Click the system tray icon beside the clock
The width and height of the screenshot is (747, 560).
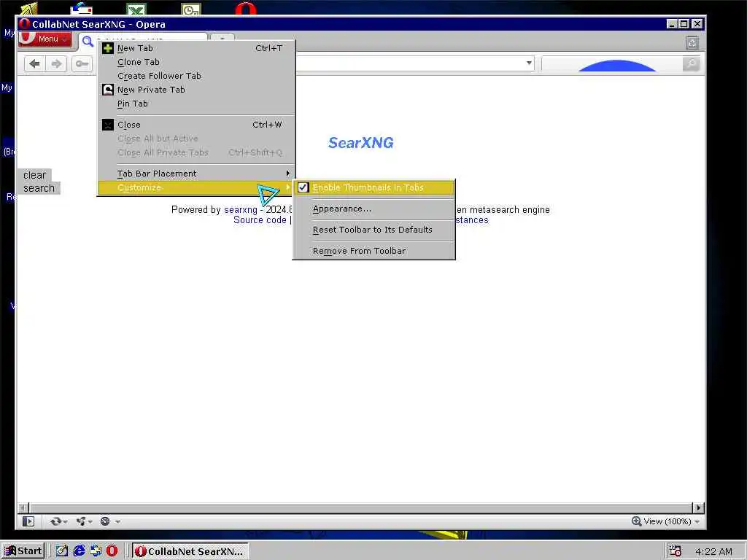click(x=675, y=551)
